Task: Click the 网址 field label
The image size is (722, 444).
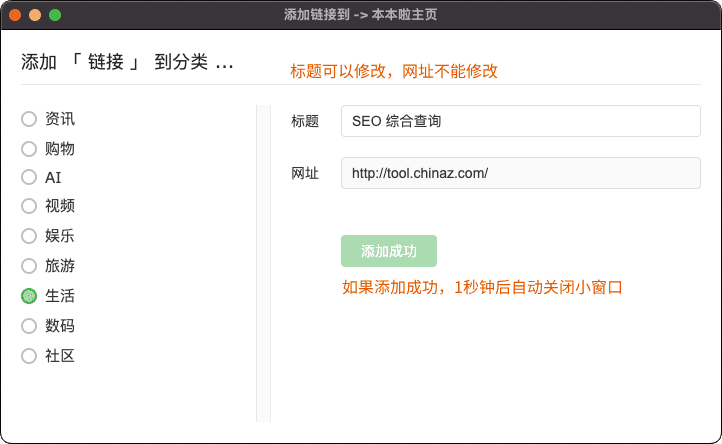Action: pos(305,173)
